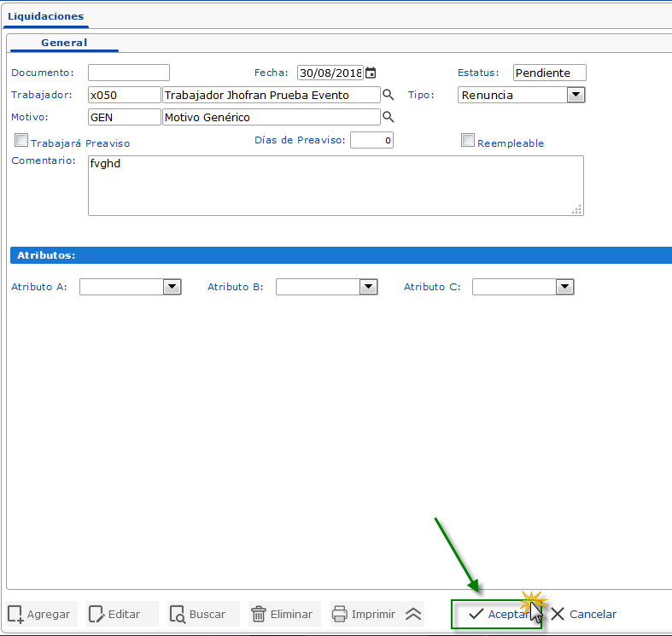The image size is (672, 636).
Task: Expand the Atributo B dropdown
Action: 368,287
